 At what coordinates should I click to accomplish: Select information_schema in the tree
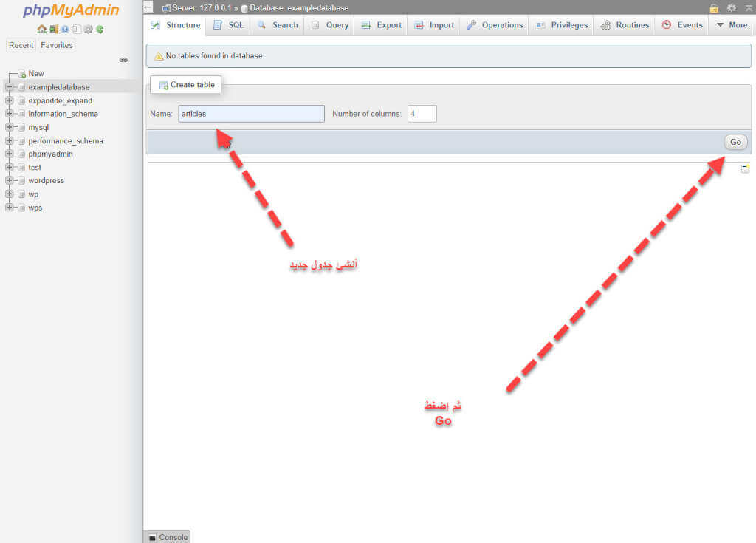63,114
